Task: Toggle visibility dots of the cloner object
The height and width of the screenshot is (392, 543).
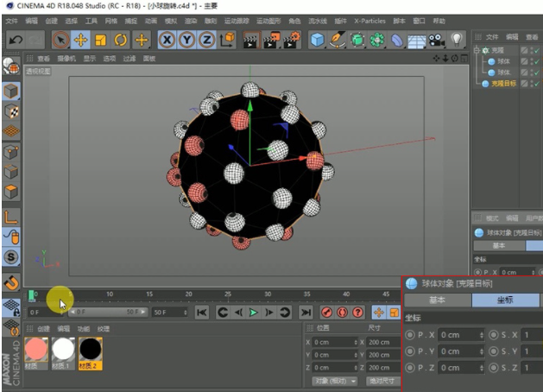Action: point(532,51)
